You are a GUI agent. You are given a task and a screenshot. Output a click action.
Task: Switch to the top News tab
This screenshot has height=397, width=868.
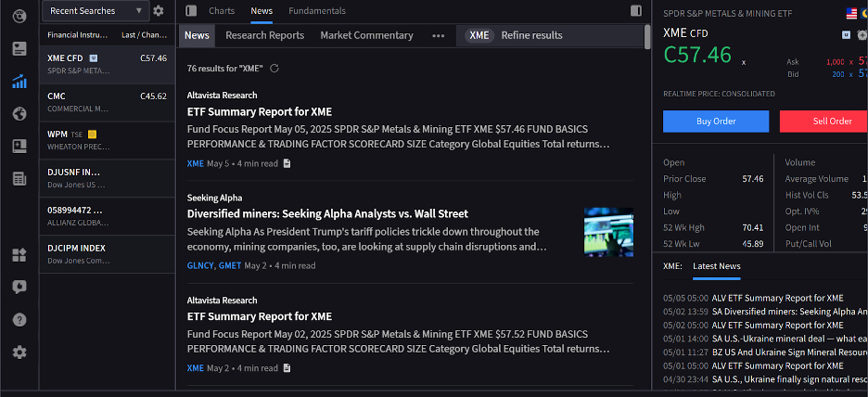[262, 10]
